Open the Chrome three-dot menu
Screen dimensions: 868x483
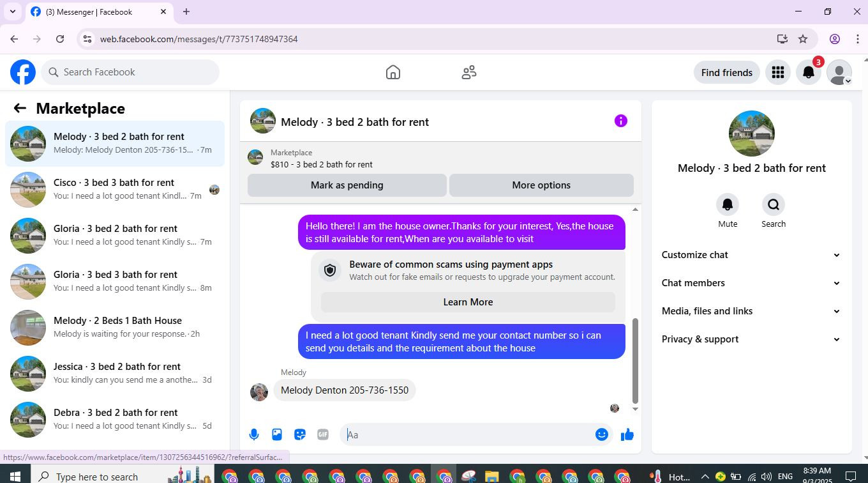[x=857, y=39]
